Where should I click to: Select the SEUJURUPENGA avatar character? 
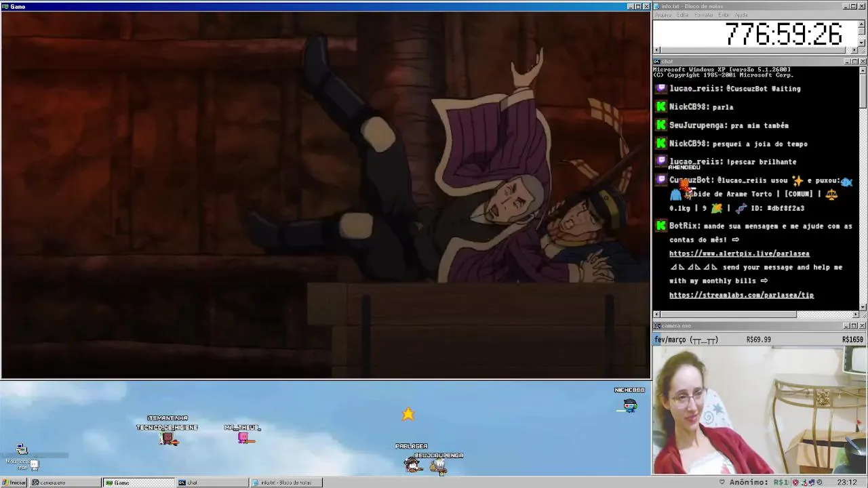point(439,466)
